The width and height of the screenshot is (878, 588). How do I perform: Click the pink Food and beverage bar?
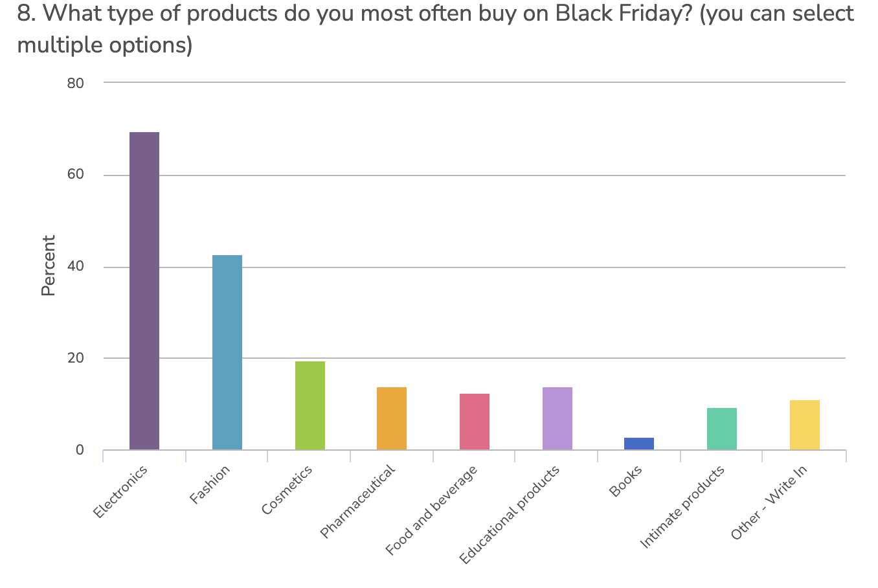tap(475, 422)
